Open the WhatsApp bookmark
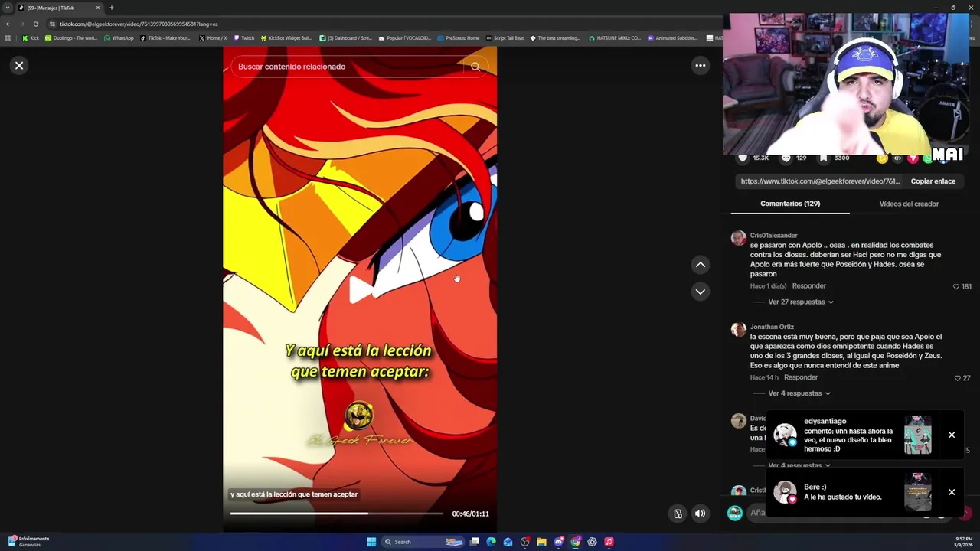Viewport: 980px width, 551px height. click(x=119, y=38)
